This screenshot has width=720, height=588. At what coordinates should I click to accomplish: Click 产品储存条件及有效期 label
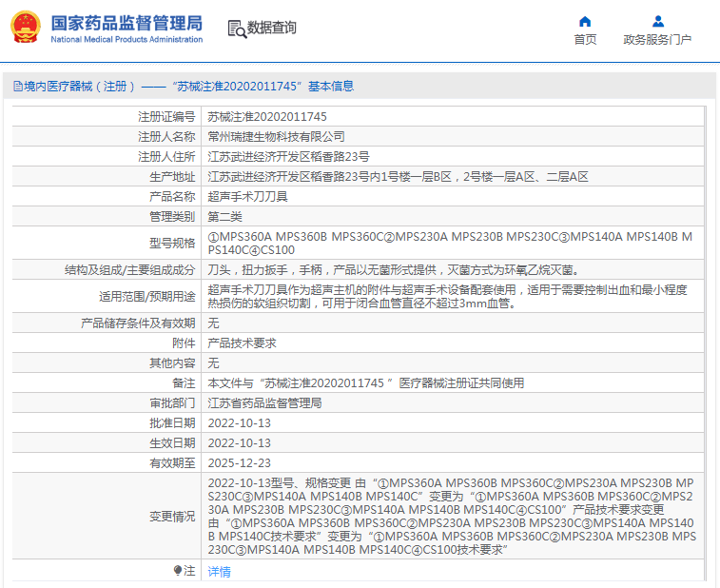[x=138, y=323]
